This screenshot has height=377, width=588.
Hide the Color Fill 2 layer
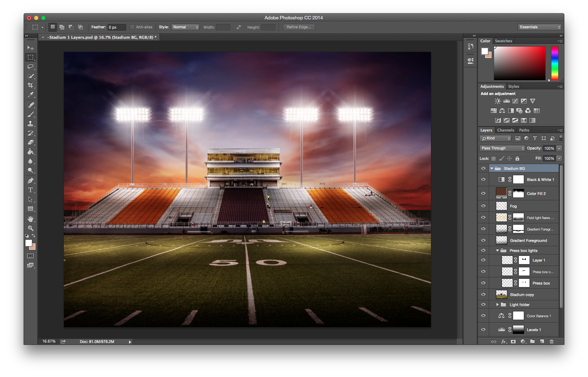point(483,194)
